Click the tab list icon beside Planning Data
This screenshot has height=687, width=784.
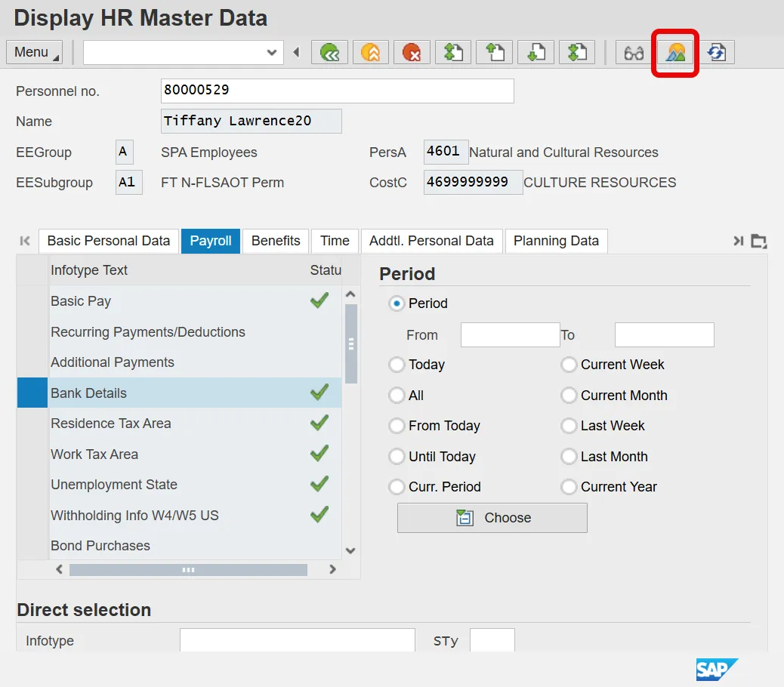[x=759, y=241]
